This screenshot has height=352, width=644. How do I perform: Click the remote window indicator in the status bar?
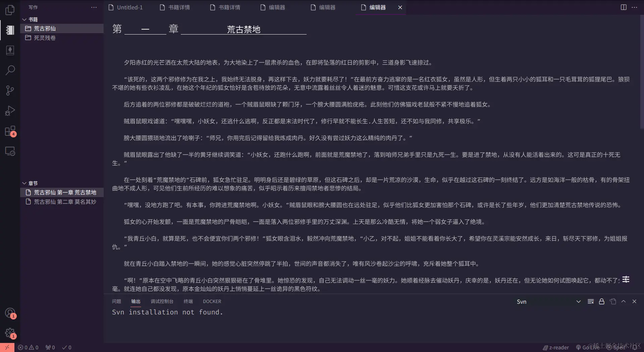tap(7, 347)
